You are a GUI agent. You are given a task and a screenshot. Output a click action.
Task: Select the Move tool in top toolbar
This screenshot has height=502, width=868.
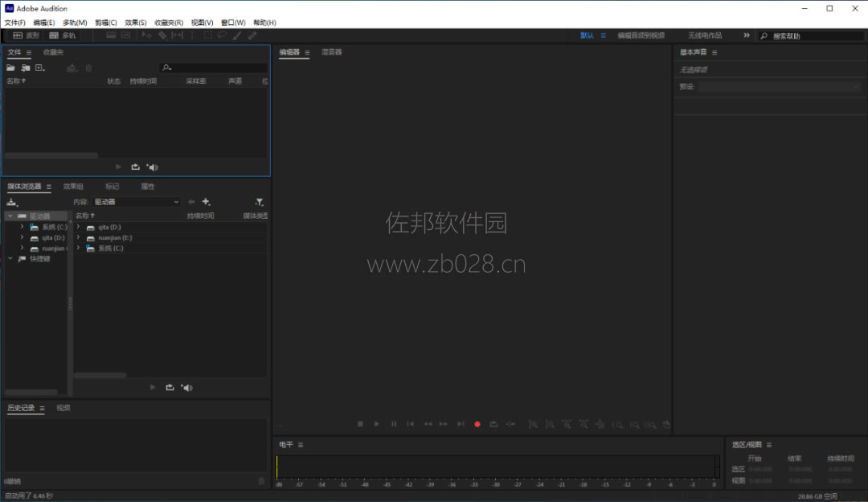(x=147, y=35)
